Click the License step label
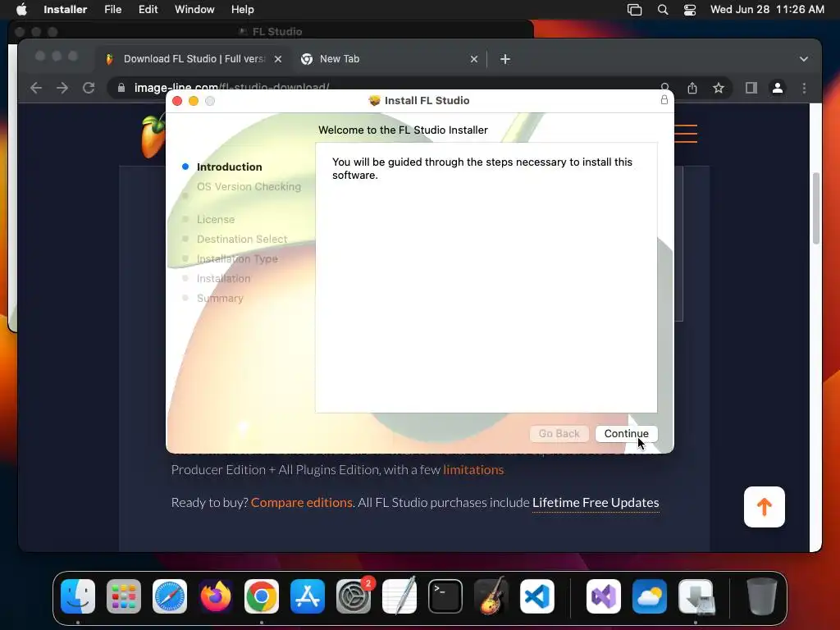This screenshot has width=840, height=630. pyautogui.click(x=216, y=219)
